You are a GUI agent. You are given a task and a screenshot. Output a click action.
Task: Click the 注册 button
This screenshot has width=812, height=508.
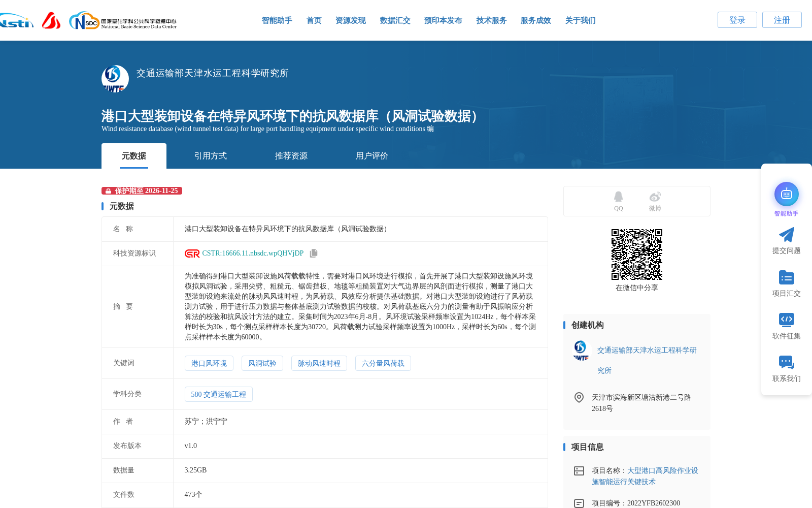[782, 20]
